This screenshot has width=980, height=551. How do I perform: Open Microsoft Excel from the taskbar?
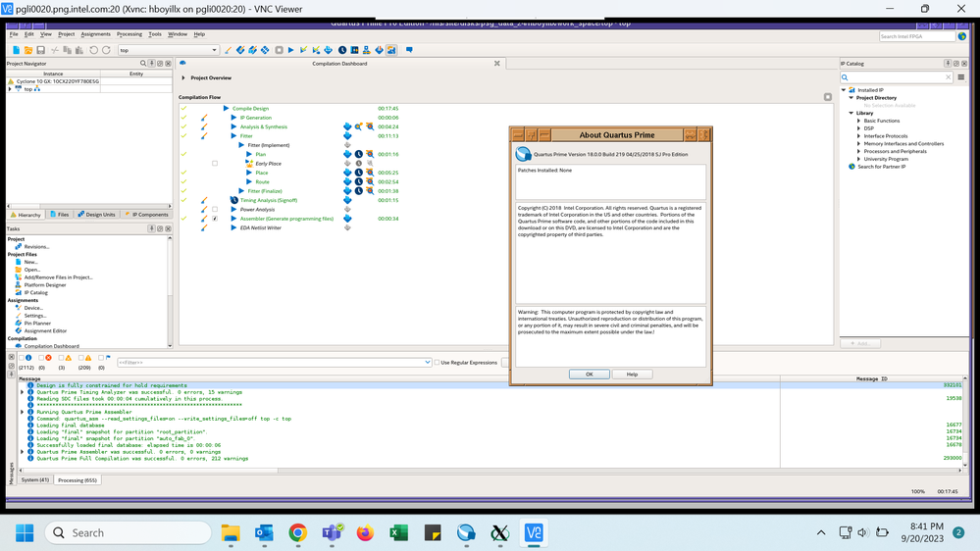coord(398,532)
